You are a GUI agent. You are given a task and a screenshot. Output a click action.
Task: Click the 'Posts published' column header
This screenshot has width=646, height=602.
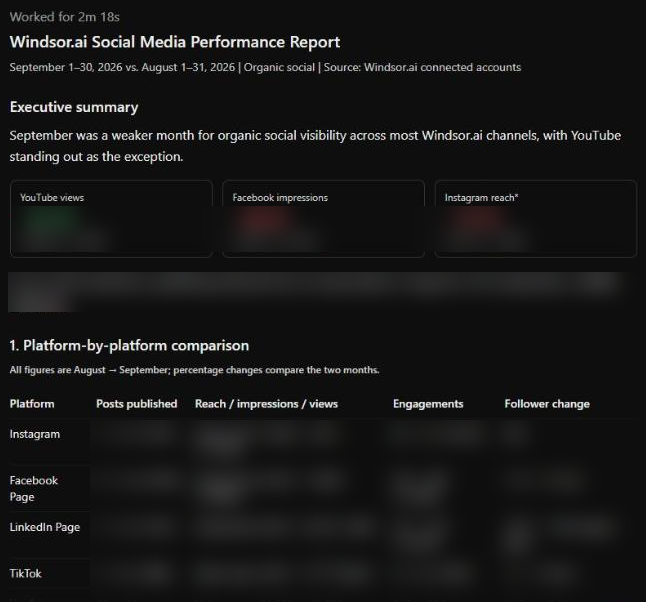tap(137, 404)
